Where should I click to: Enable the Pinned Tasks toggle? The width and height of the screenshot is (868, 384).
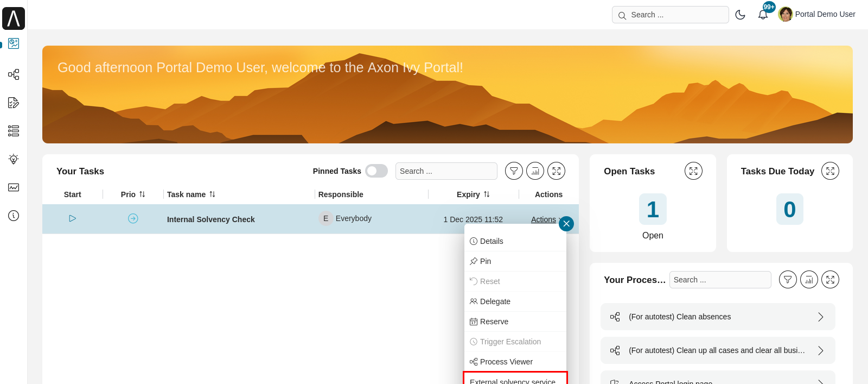376,171
